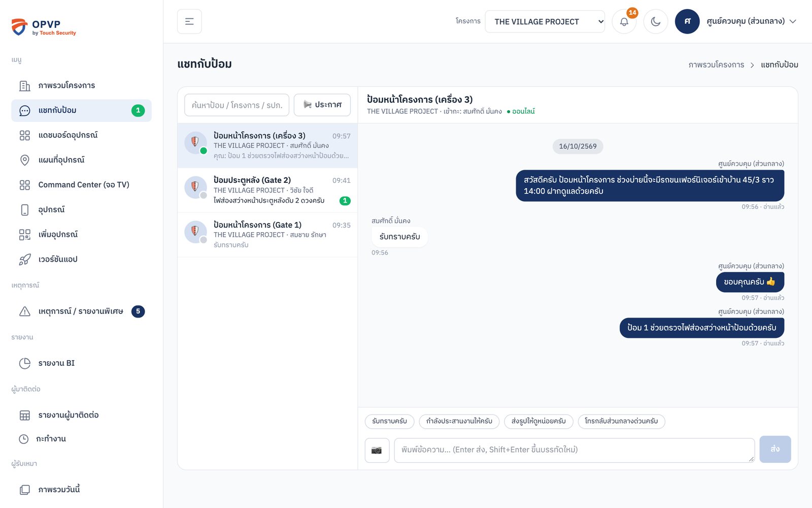
Task: Click the ศูนย์ควบคุม (ส่วนกลาง) account name
Action: click(746, 21)
